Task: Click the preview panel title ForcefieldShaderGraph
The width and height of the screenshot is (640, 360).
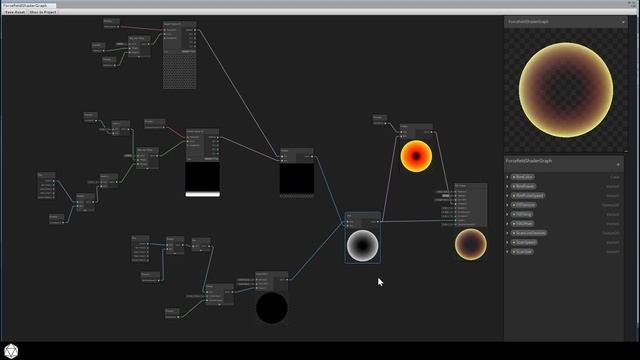Action: 528,22
